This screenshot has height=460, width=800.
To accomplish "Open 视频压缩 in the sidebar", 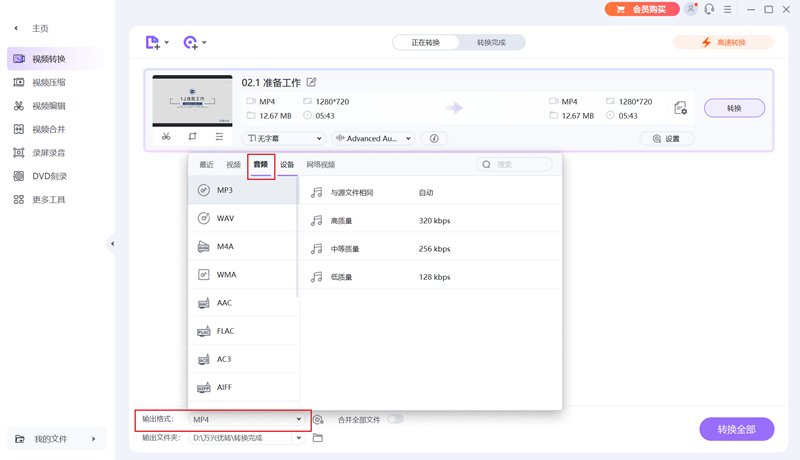I will click(56, 82).
